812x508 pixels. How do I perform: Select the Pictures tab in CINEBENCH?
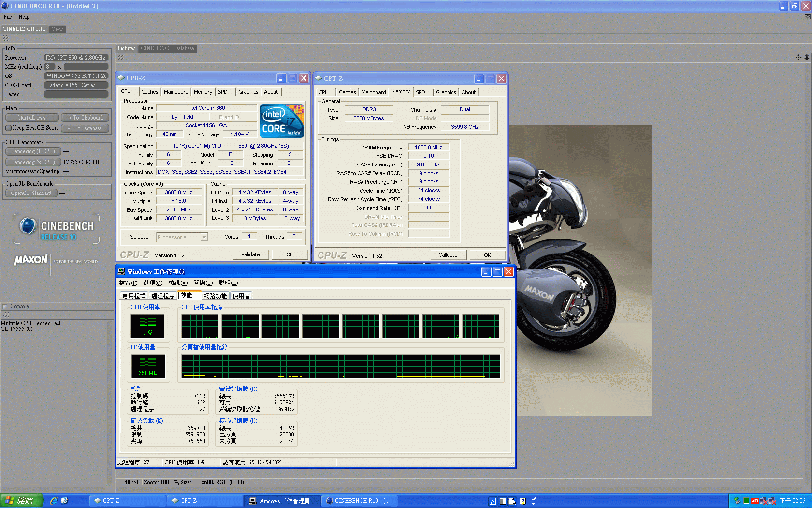[127, 48]
